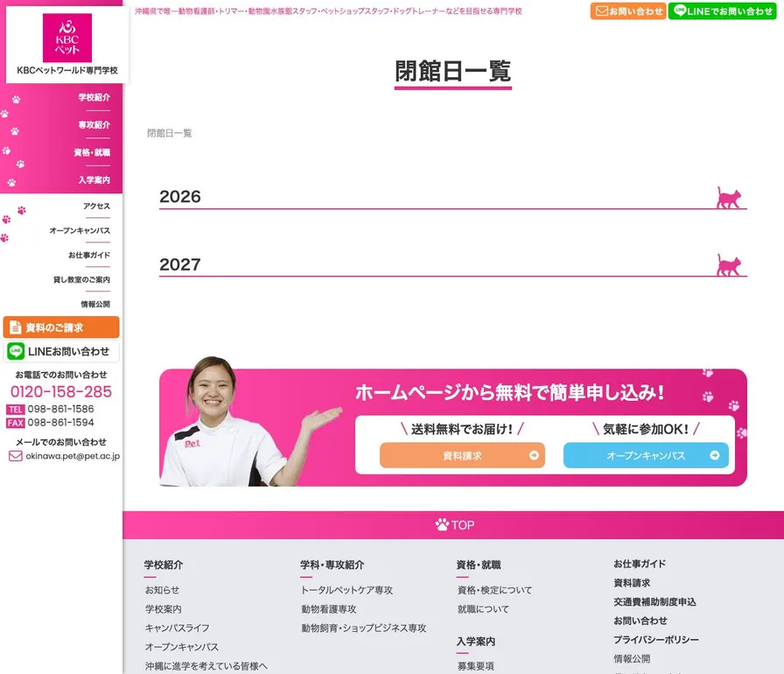
Task: Expand the 2027 closed-days section
Action: (x=453, y=264)
